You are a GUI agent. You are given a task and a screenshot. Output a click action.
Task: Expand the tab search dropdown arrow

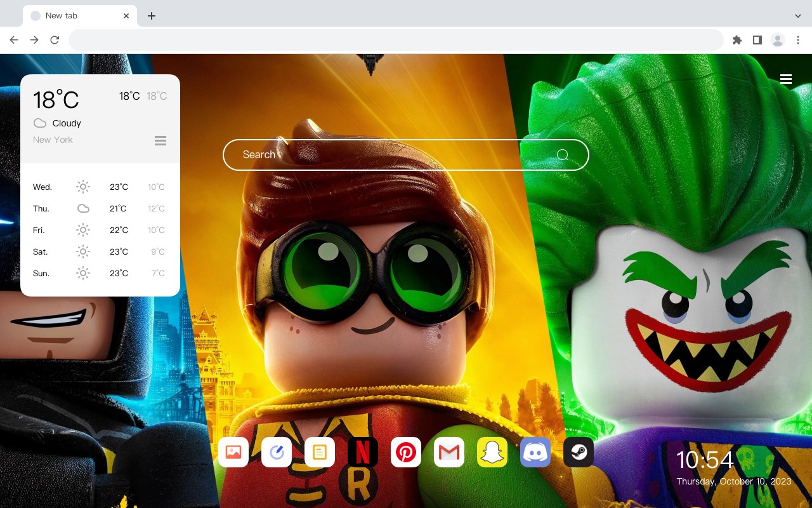click(x=798, y=15)
